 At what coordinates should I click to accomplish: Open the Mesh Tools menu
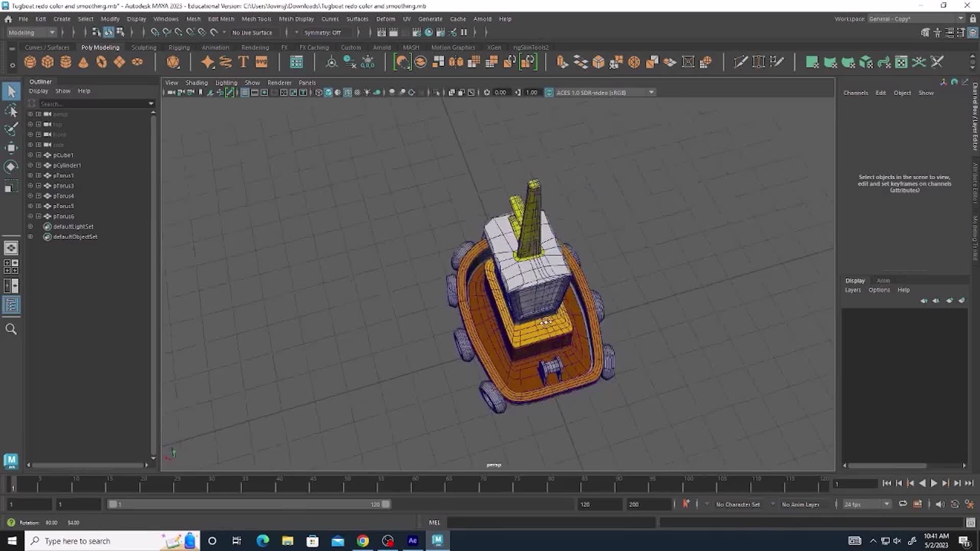256,19
